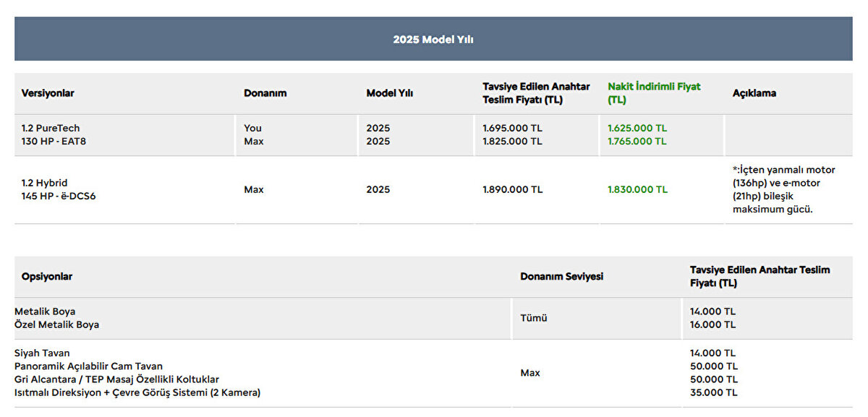Click the Tümü trim level cell
Viewport: 868px width, 417px height.
533,318
